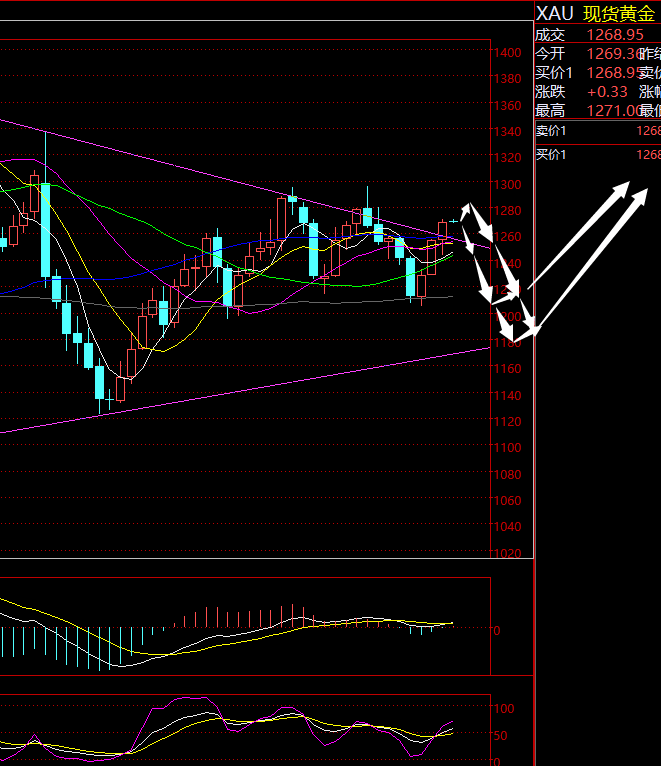Click the 1320 price axis label

tap(507, 158)
